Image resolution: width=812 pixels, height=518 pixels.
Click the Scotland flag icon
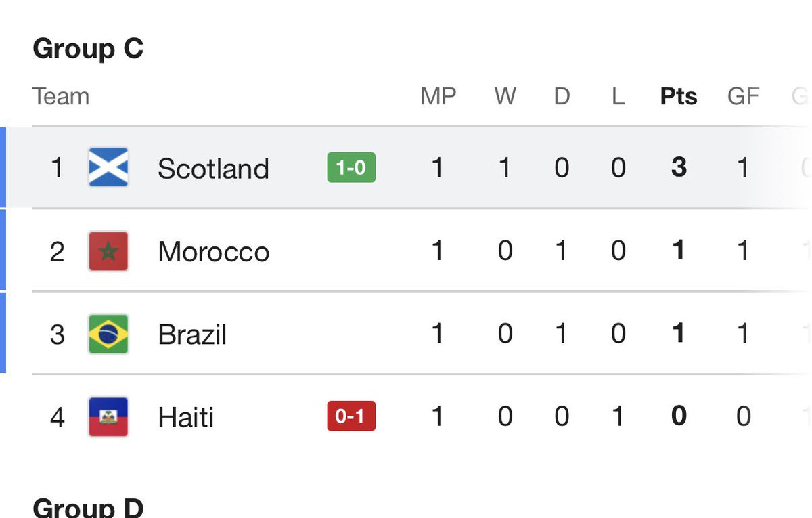click(108, 167)
